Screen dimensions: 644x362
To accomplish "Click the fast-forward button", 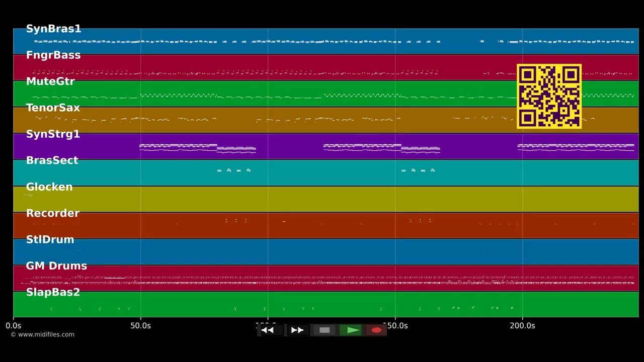I will pyautogui.click(x=297, y=330).
